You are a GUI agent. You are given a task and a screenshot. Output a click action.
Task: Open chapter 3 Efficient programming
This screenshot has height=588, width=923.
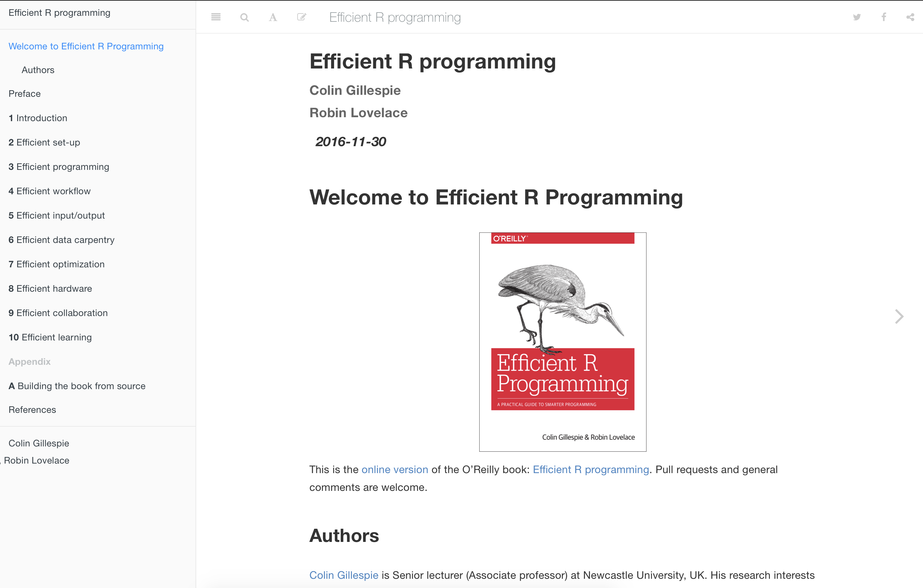(x=59, y=167)
